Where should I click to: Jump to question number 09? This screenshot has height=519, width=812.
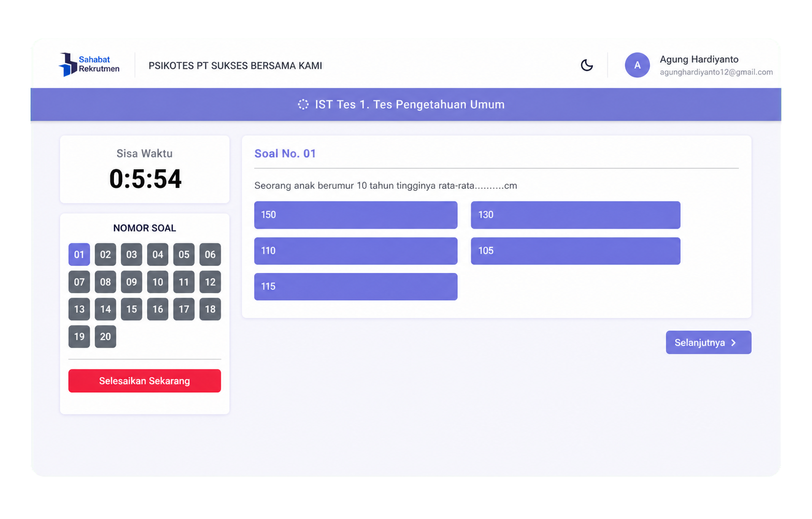pos(132,282)
